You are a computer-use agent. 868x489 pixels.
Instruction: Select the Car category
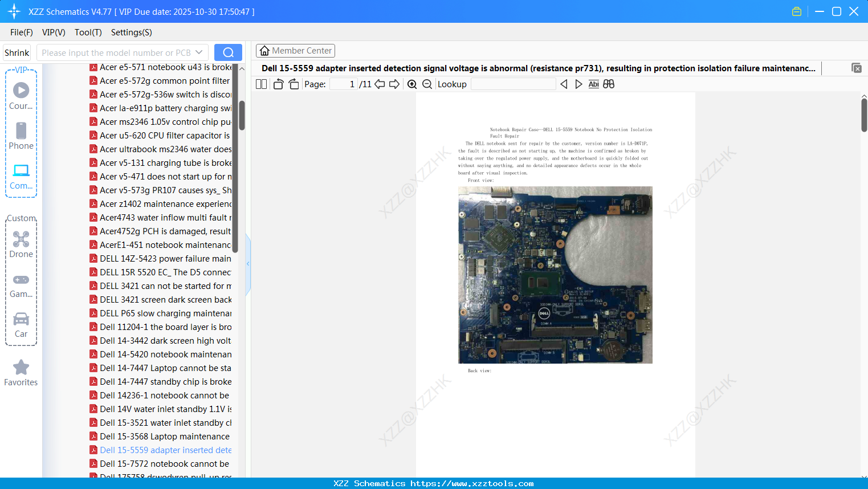[21, 325]
